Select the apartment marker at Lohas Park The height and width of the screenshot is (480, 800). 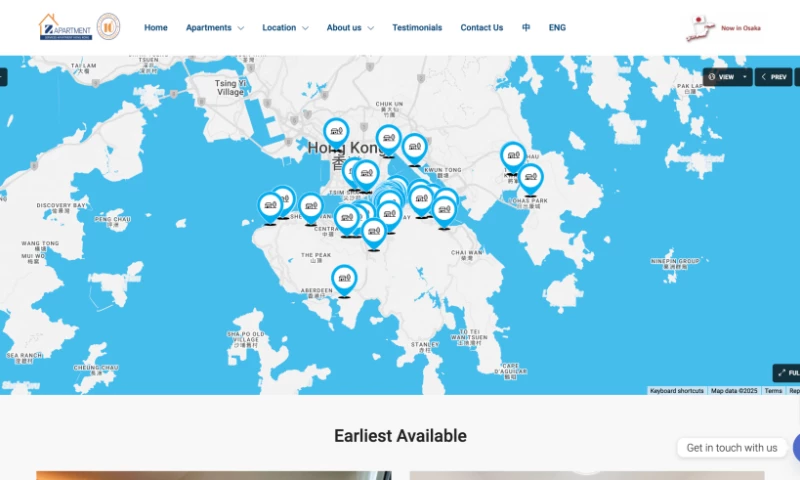531,180
